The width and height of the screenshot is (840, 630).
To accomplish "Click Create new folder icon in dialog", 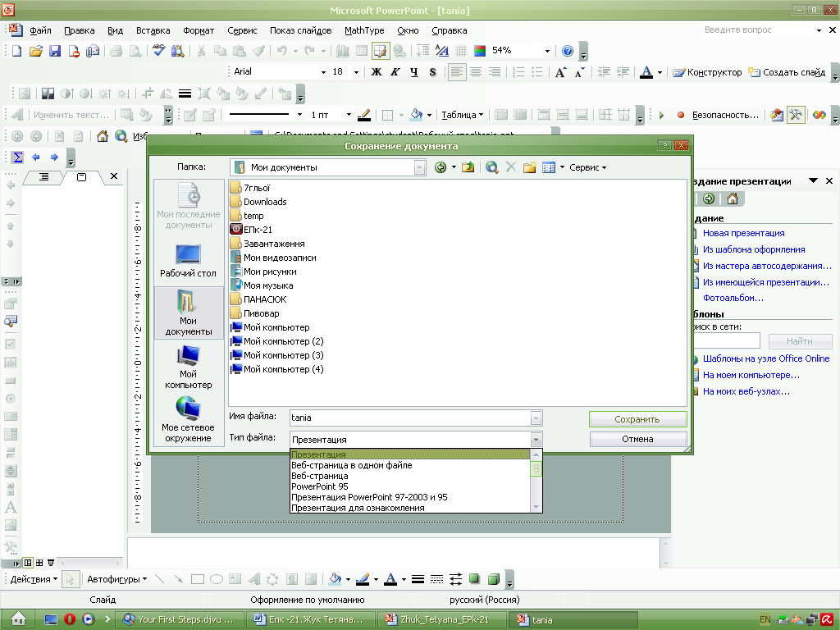I will 529,167.
